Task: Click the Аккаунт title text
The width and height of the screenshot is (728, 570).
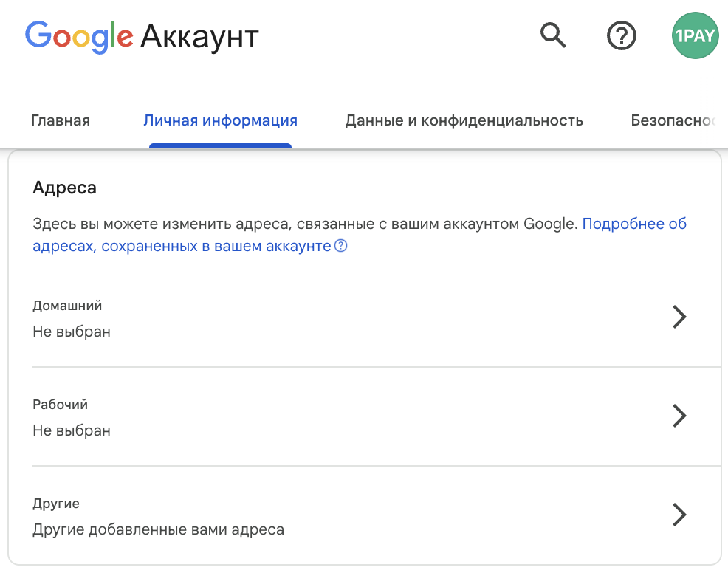Action: pos(199,35)
